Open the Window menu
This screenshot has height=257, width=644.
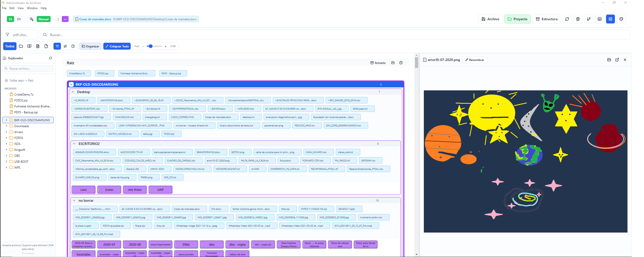(32, 8)
